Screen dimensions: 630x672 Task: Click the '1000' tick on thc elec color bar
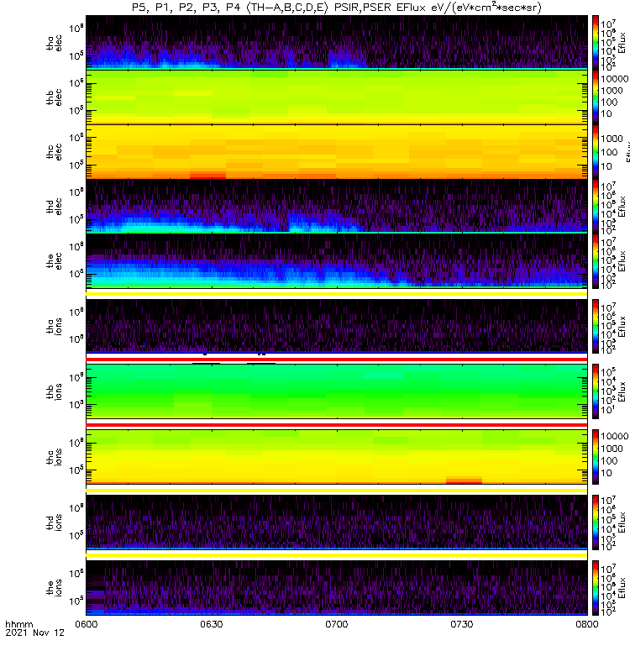[612, 139]
